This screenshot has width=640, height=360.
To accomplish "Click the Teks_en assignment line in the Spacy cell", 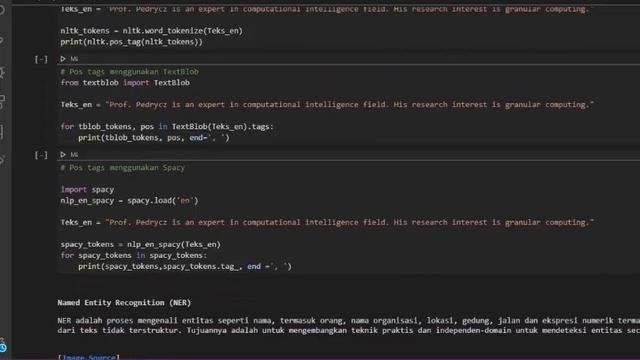I will pos(327,222).
